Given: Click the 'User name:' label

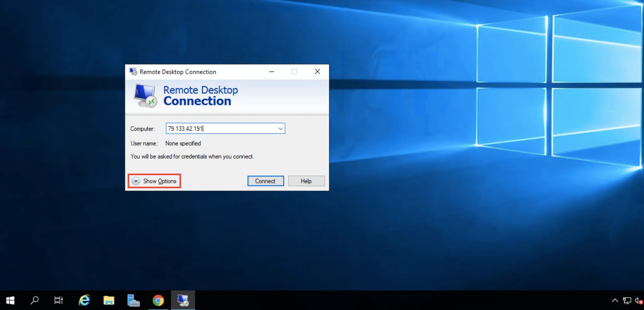Looking at the screenshot, I should 144,143.
